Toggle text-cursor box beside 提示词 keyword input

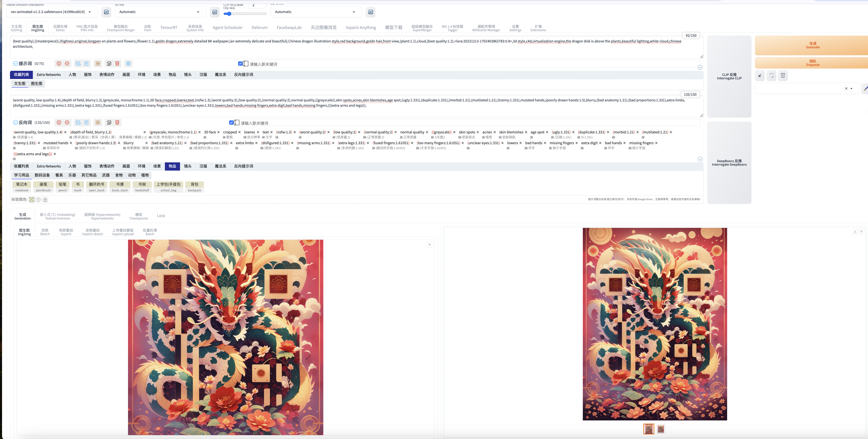[x=246, y=63]
